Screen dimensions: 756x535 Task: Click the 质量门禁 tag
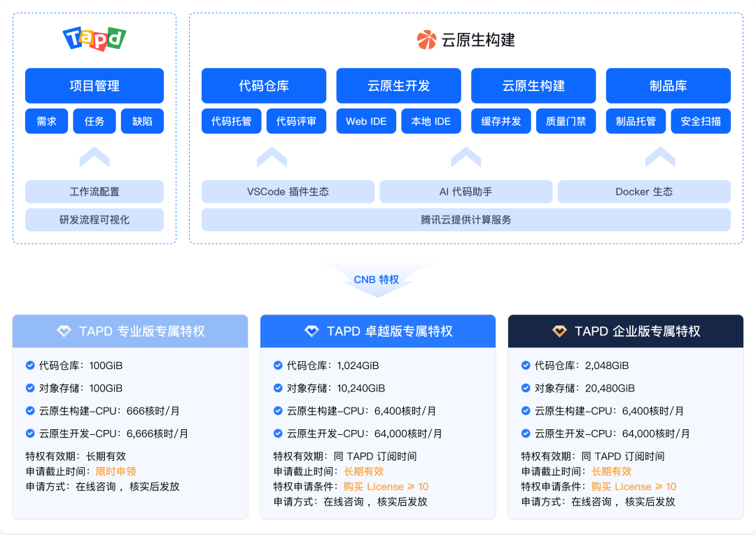pos(566,121)
